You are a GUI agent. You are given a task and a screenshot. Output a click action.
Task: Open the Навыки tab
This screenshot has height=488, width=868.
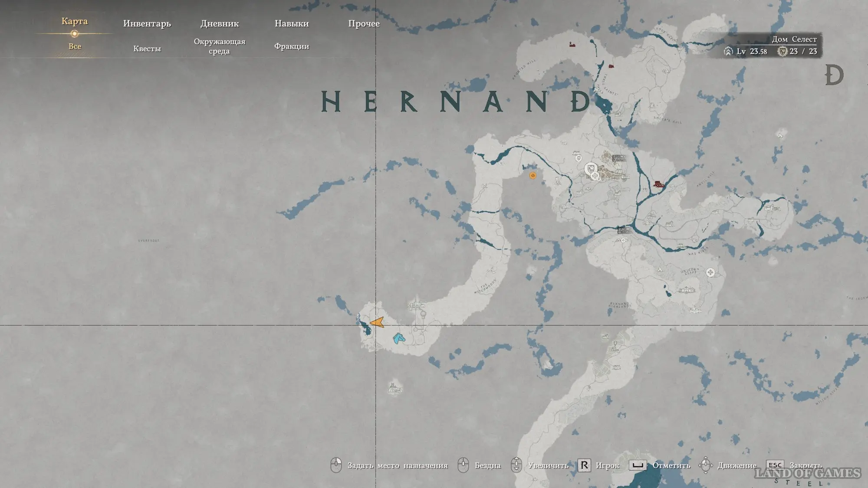click(291, 23)
